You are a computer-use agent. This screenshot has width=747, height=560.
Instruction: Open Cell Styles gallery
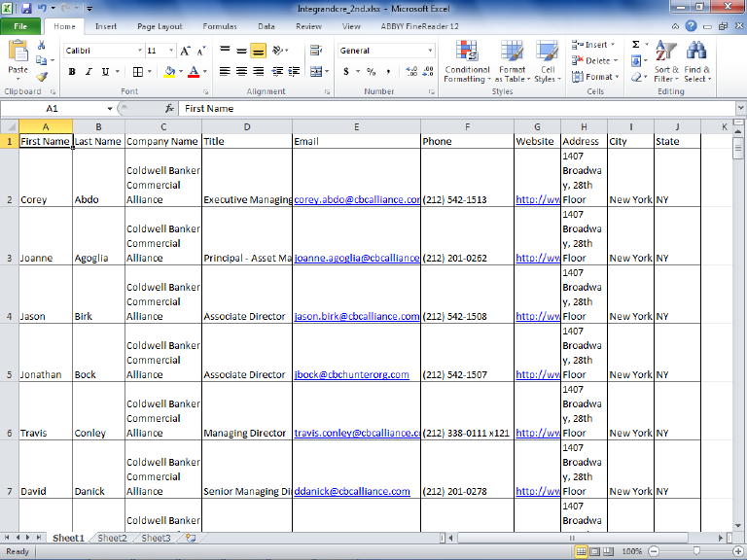coord(548,62)
